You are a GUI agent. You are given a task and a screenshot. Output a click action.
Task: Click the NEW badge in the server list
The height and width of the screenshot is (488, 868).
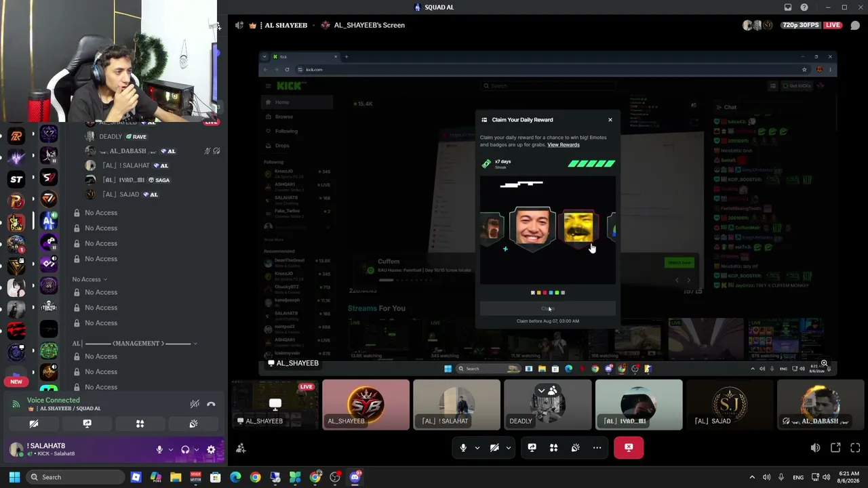pyautogui.click(x=16, y=382)
